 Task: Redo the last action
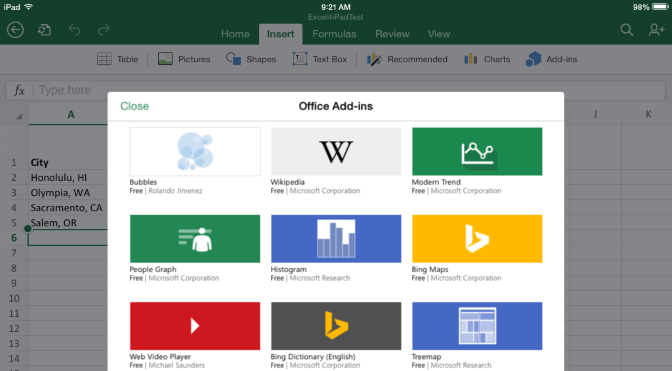(x=104, y=30)
